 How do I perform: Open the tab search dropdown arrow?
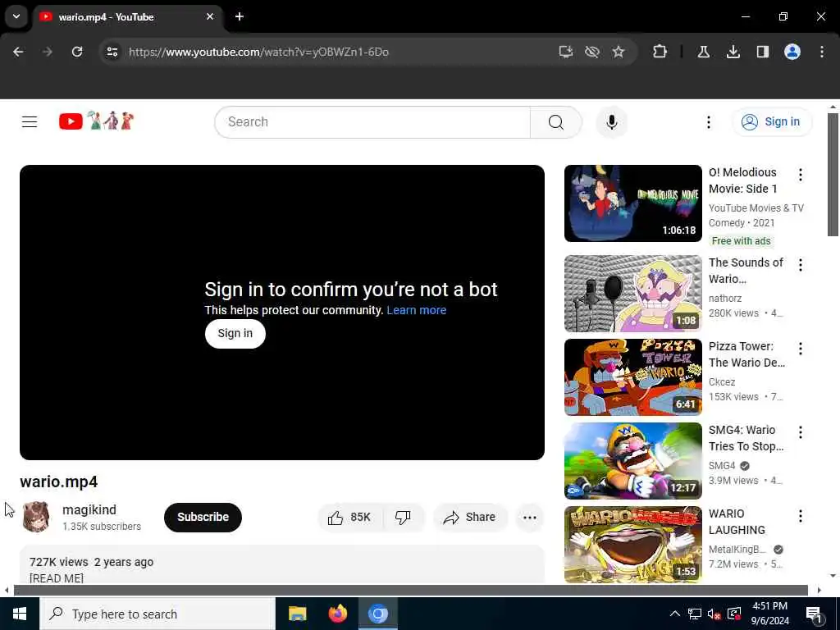coord(16,16)
